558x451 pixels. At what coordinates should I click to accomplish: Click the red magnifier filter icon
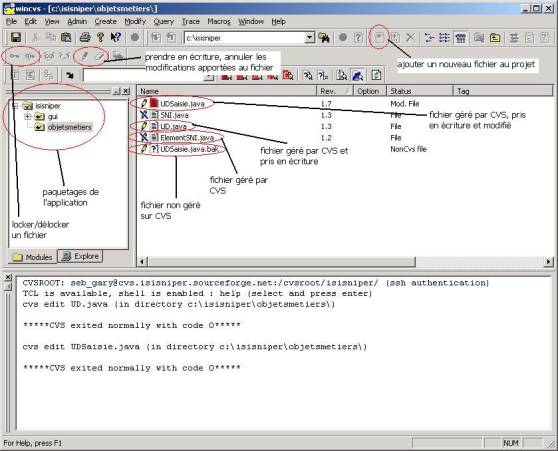point(288,75)
